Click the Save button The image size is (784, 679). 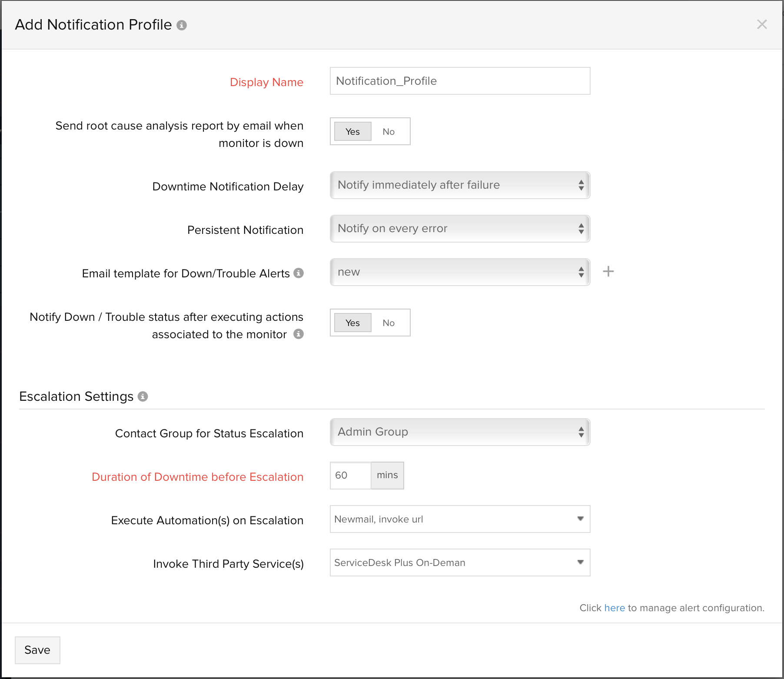(x=37, y=650)
